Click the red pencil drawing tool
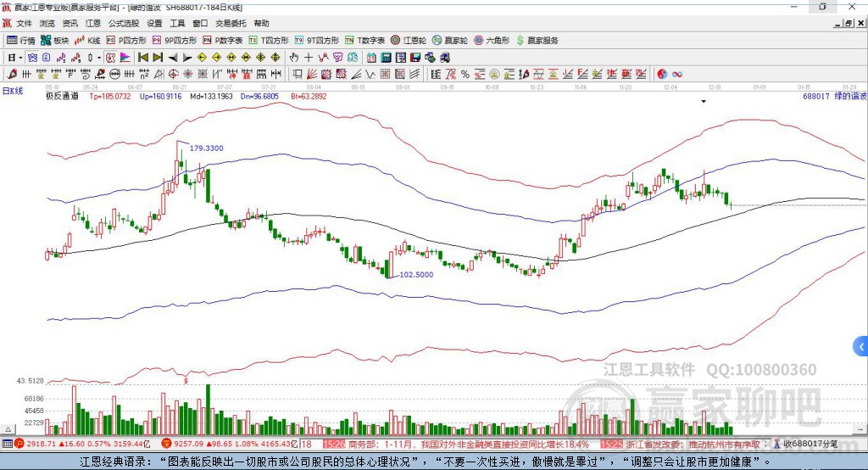This screenshot has height=470, width=868. tap(12, 74)
